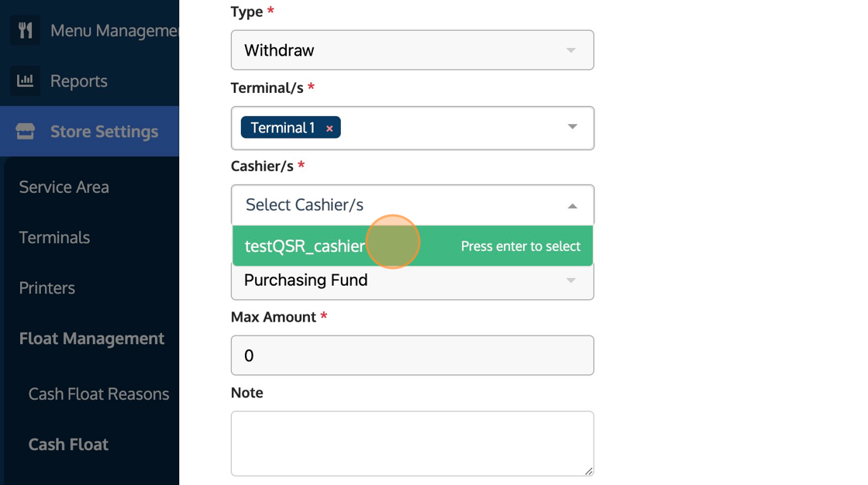Open the Type dropdown showing Withdraw
Image resolution: width=868 pixels, height=485 pixels.
(x=412, y=50)
